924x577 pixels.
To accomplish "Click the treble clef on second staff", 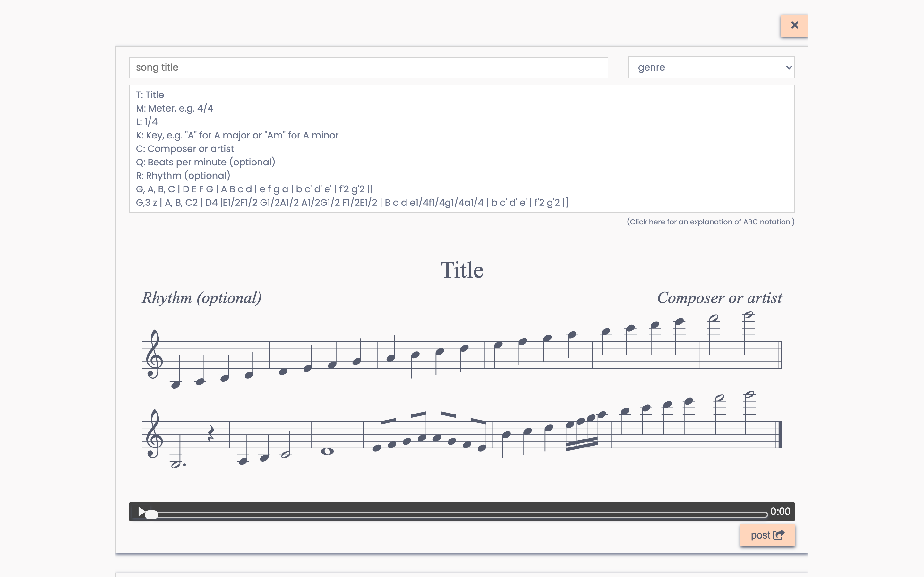I will pos(154,434).
